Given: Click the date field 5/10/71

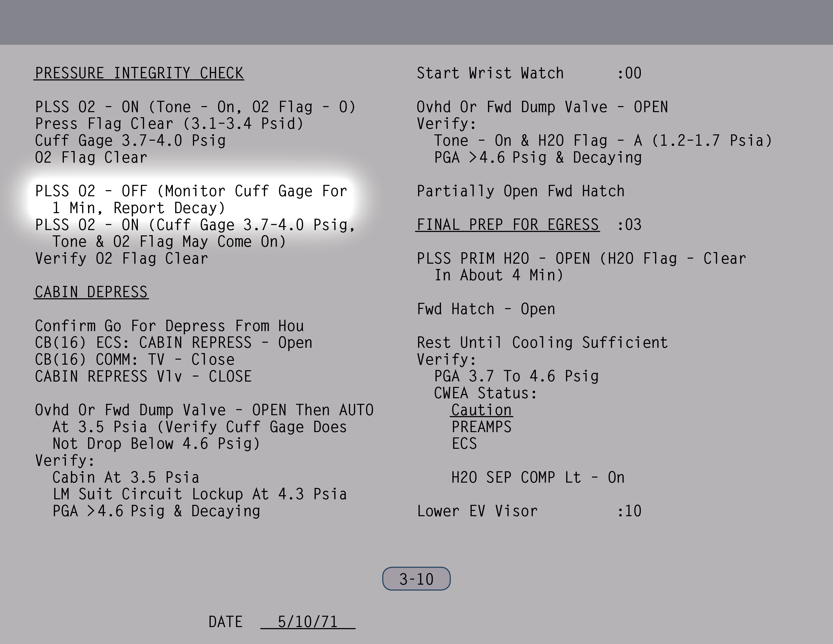Looking at the screenshot, I should [x=307, y=622].
